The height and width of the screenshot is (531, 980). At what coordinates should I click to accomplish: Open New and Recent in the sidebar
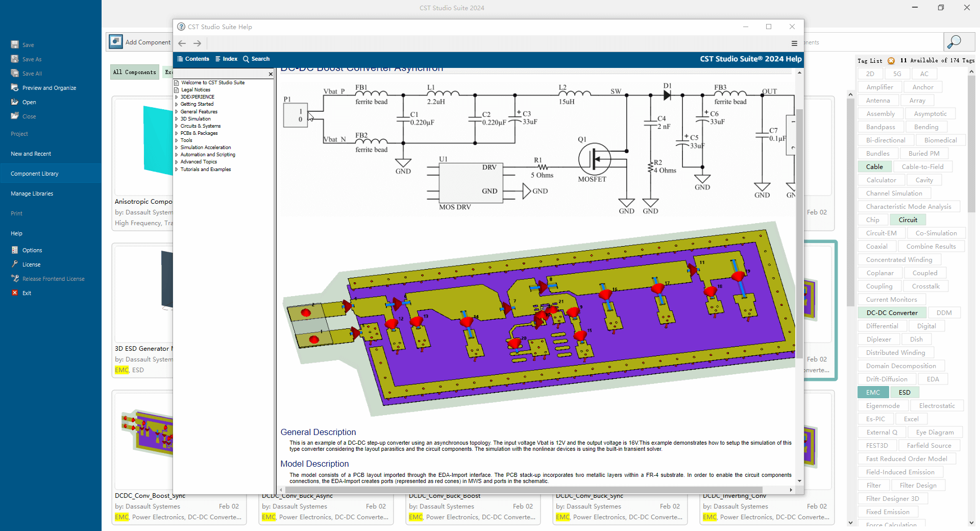tap(31, 154)
